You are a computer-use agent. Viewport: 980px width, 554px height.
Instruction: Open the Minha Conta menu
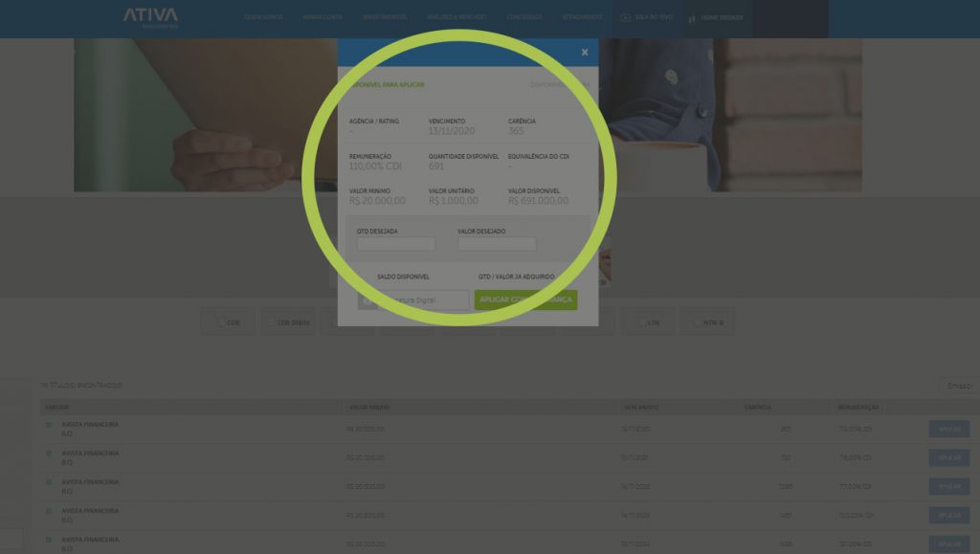323,17
